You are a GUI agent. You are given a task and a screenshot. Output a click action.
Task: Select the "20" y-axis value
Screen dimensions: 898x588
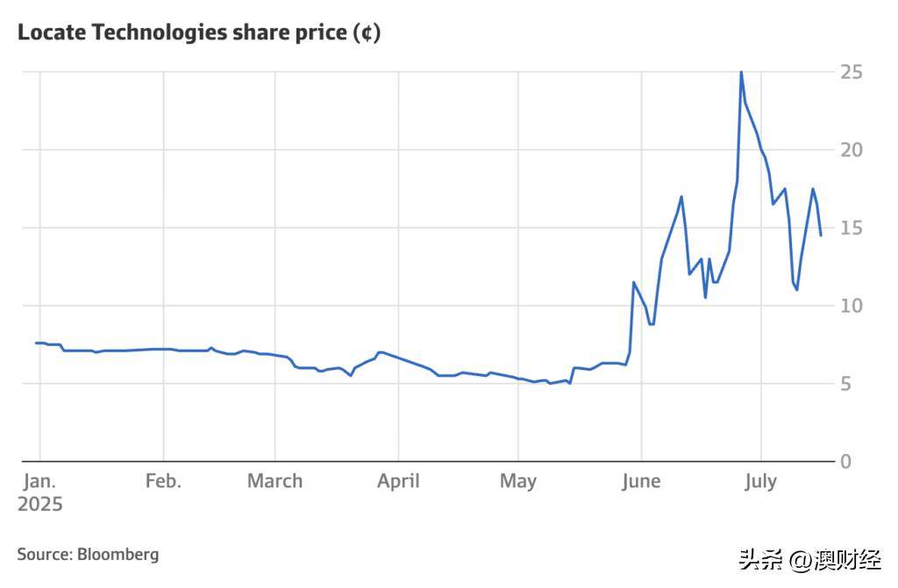click(851, 150)
